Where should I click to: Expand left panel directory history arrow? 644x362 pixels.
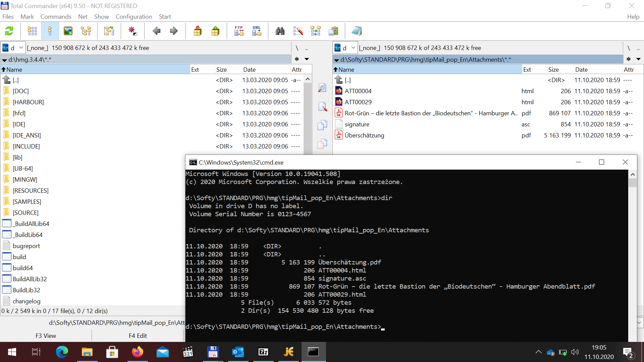(x=307, y=59)
